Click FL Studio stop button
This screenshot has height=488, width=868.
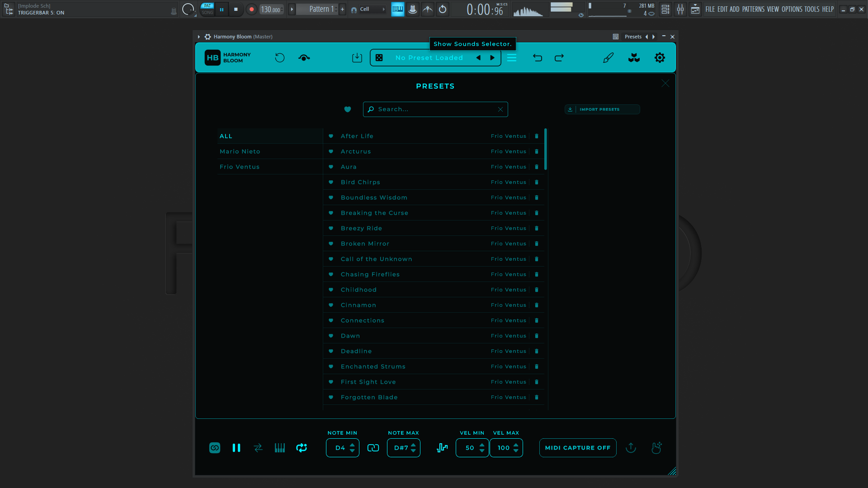[236, 9]
